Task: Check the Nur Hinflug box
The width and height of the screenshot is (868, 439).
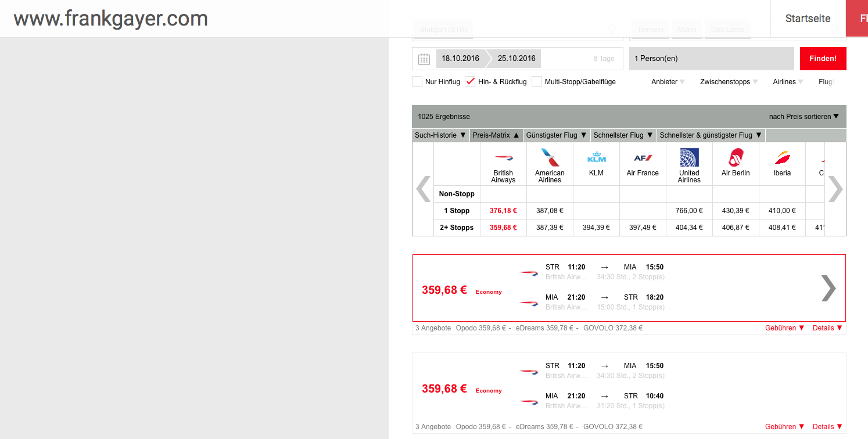Action: point(417,81)
